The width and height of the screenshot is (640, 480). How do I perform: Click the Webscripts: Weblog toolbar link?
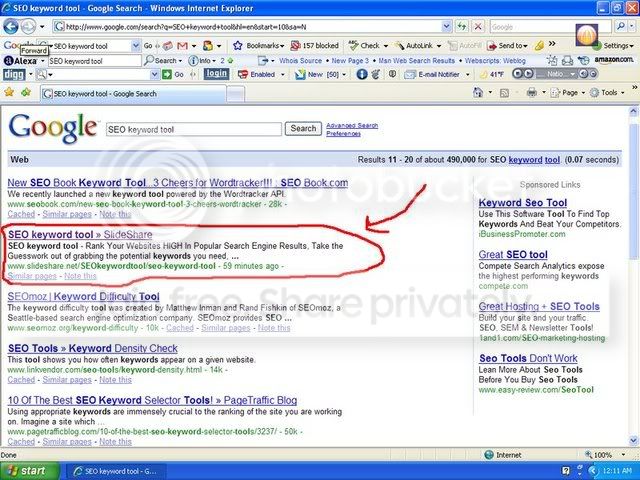coord(495,60)
